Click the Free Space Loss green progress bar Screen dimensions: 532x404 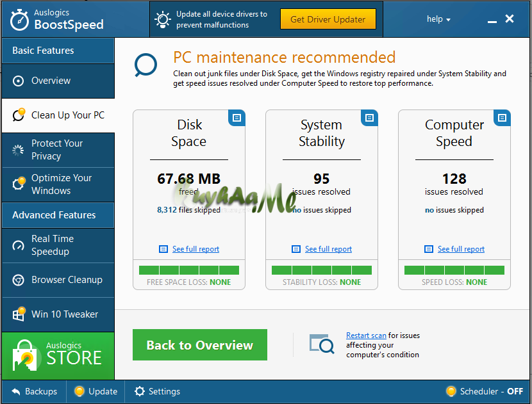click(x=189, y=270)
